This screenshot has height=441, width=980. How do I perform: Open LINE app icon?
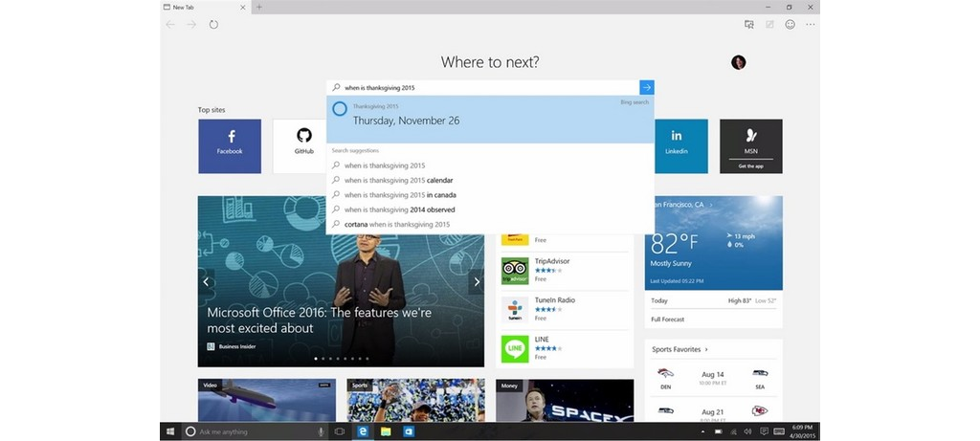[515, 348]
